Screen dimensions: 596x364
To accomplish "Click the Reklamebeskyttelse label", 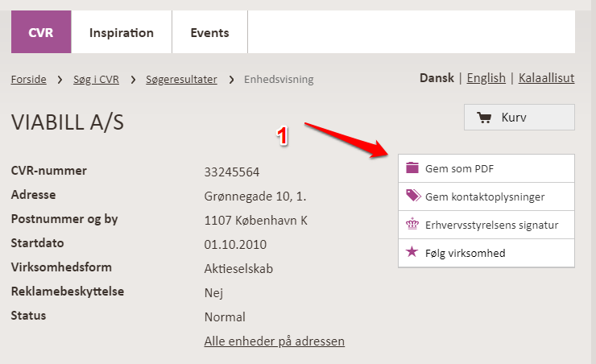I will [x=68, y=292].
